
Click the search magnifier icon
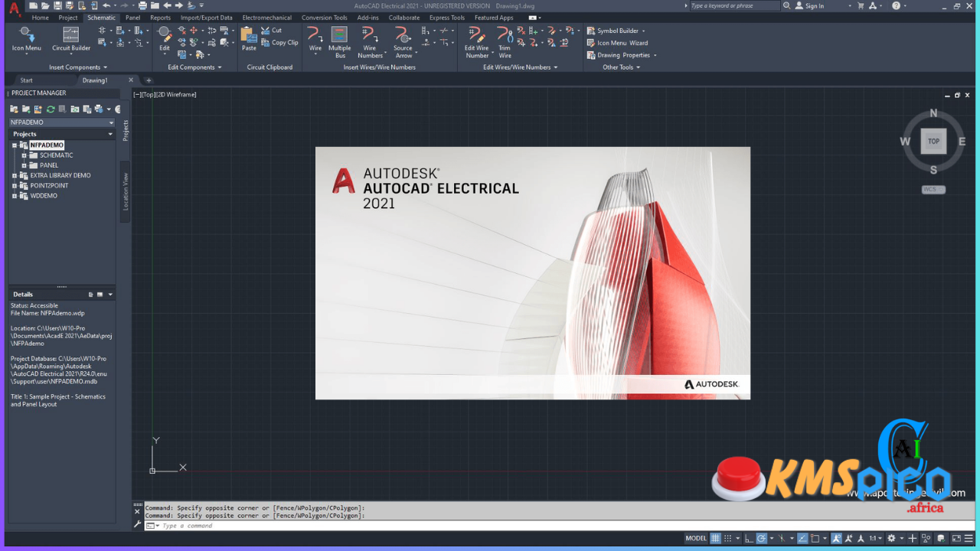[x=788, y=5]
